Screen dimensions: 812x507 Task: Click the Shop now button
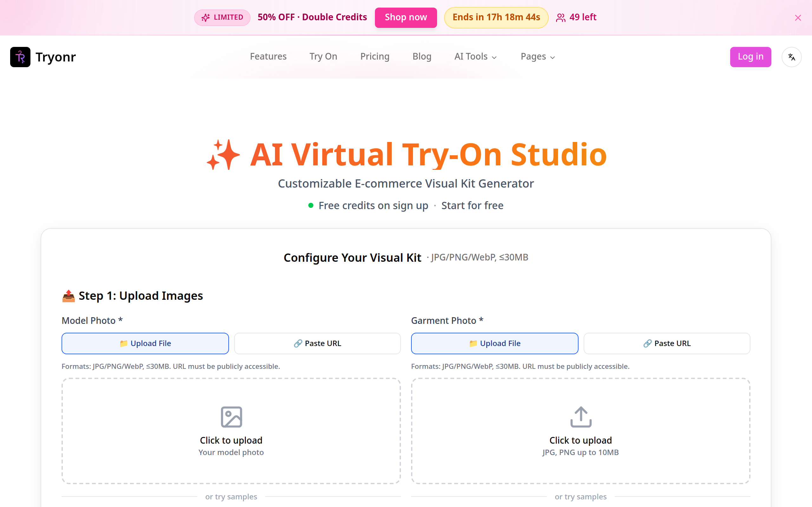(x=406, y=17)
